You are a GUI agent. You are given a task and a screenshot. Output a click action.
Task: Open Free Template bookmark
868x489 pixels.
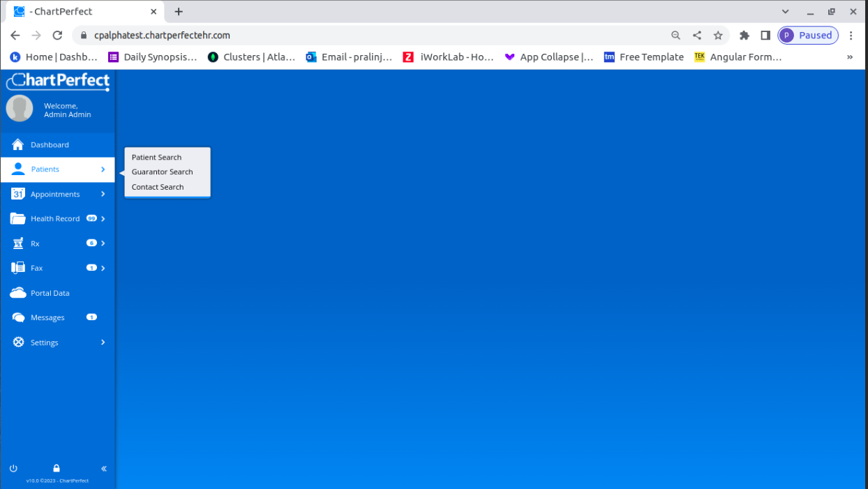point(644,57)
